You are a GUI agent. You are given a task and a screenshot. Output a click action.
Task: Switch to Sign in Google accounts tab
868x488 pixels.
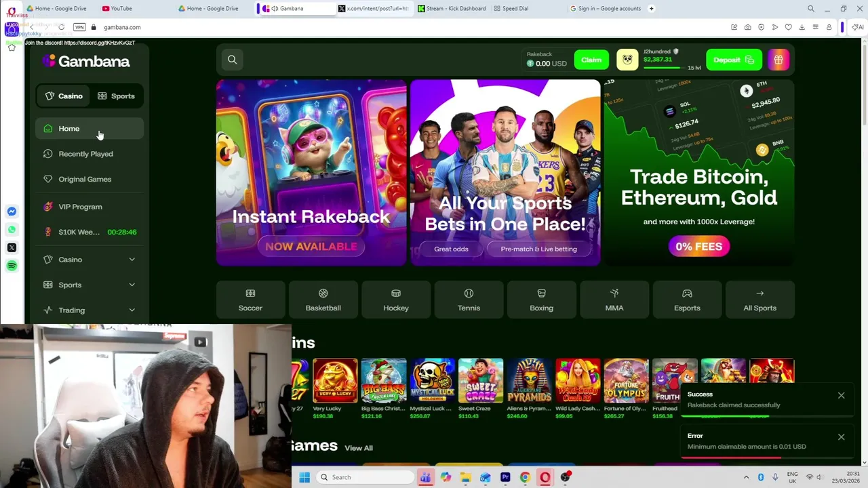(605, 9)
